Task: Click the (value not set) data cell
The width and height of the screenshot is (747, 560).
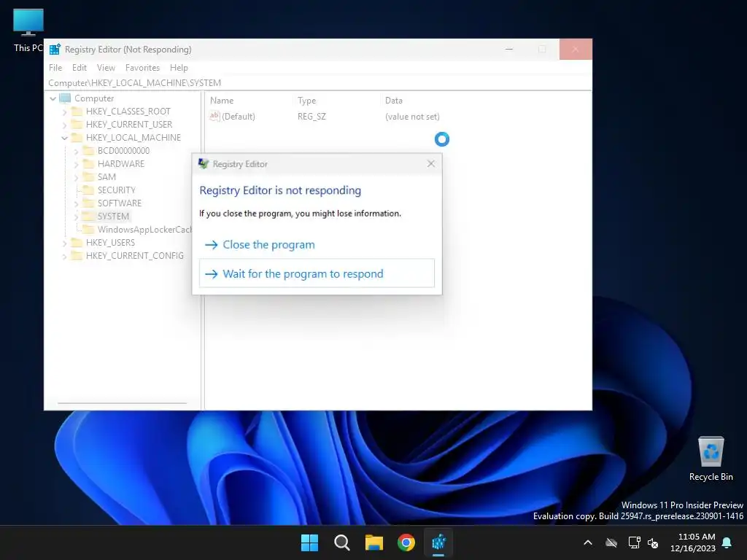Action: (412, 116)
